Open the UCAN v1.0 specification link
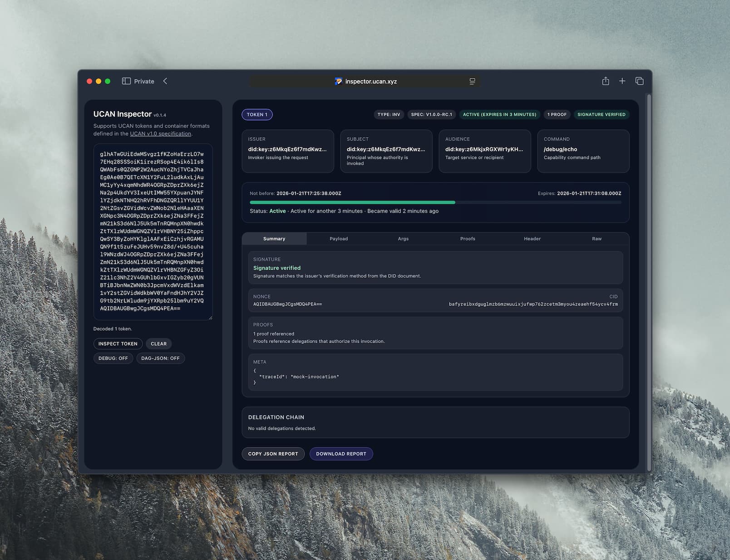Viewport: 730px width, 560px height. tap(160, 134)
